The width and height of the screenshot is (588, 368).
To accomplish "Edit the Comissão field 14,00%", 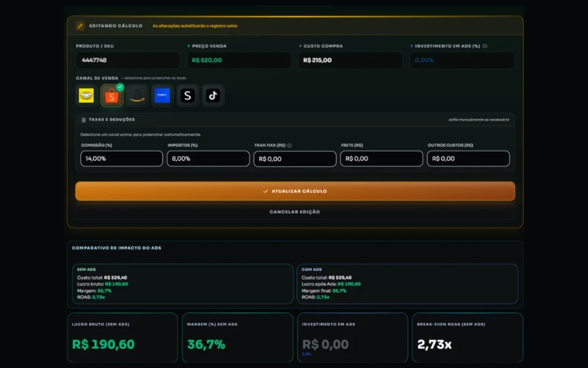I will [x=122, y=159].
